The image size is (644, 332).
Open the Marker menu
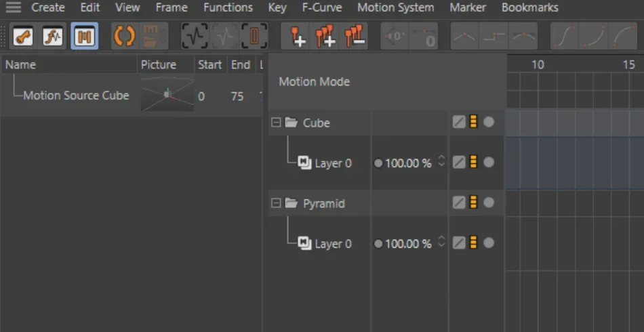[468, 7]
